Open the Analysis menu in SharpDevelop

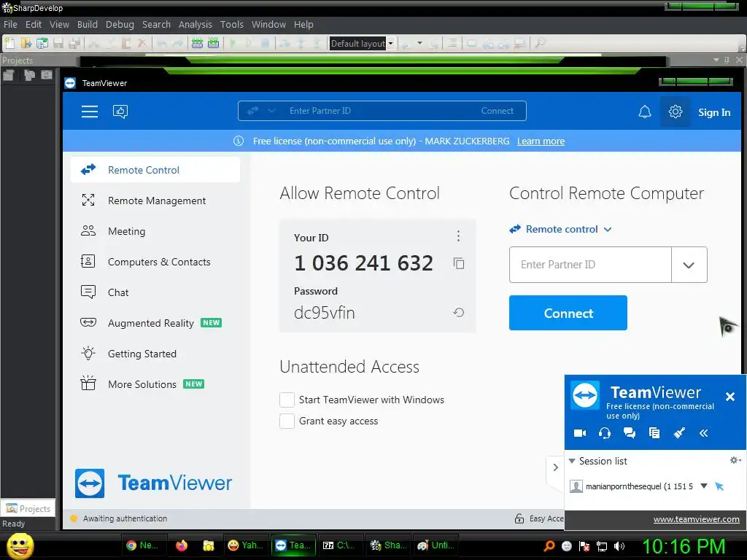pyautogui.click(x=196, y=24)
